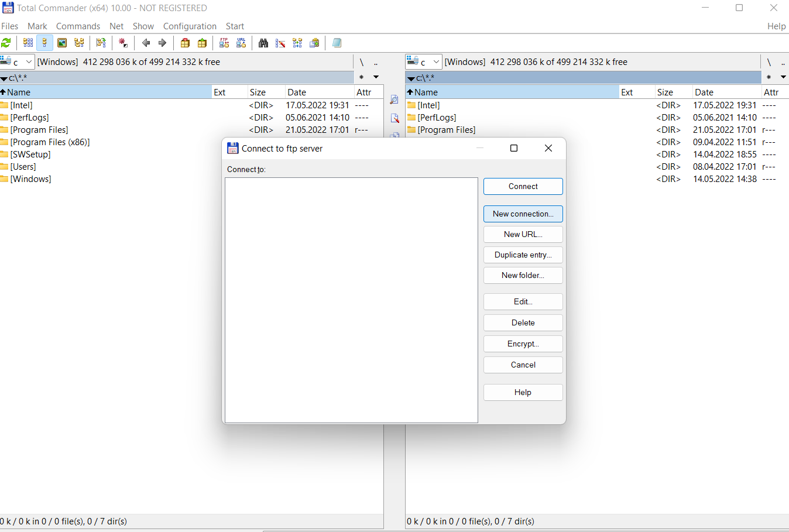This screenshot has width=789, height=532.
Task: Click Pack files icon with red arrow
Action: [185, 43]
